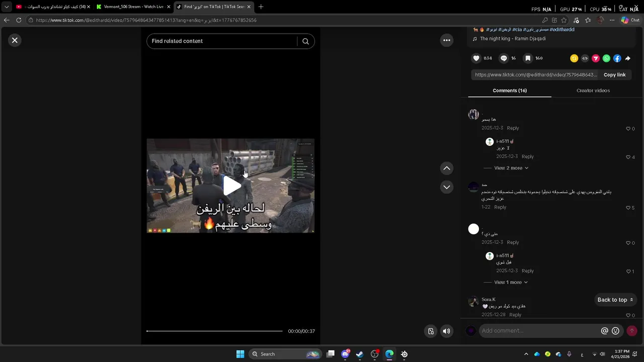
Task: Reply to the comment dated 1-22
Action: [500, 207]
